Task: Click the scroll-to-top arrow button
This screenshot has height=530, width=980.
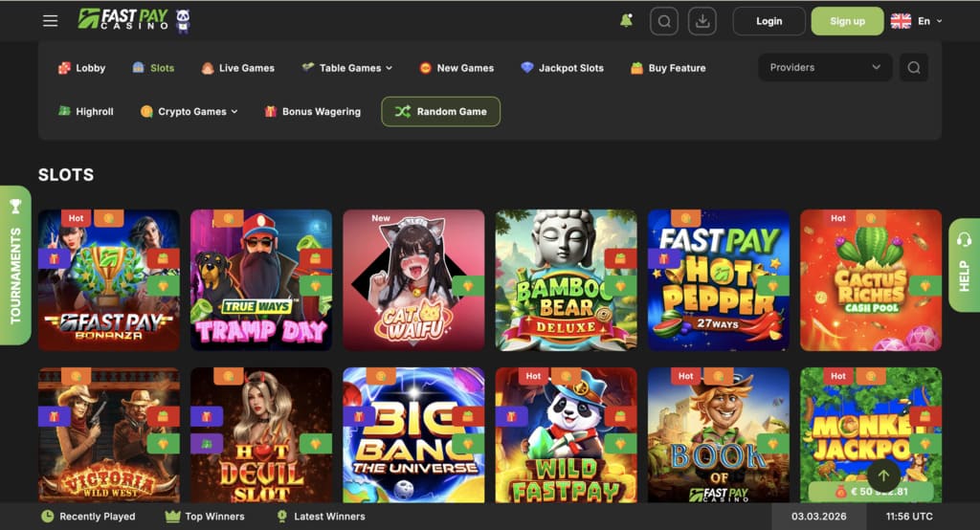Action: 883,475
